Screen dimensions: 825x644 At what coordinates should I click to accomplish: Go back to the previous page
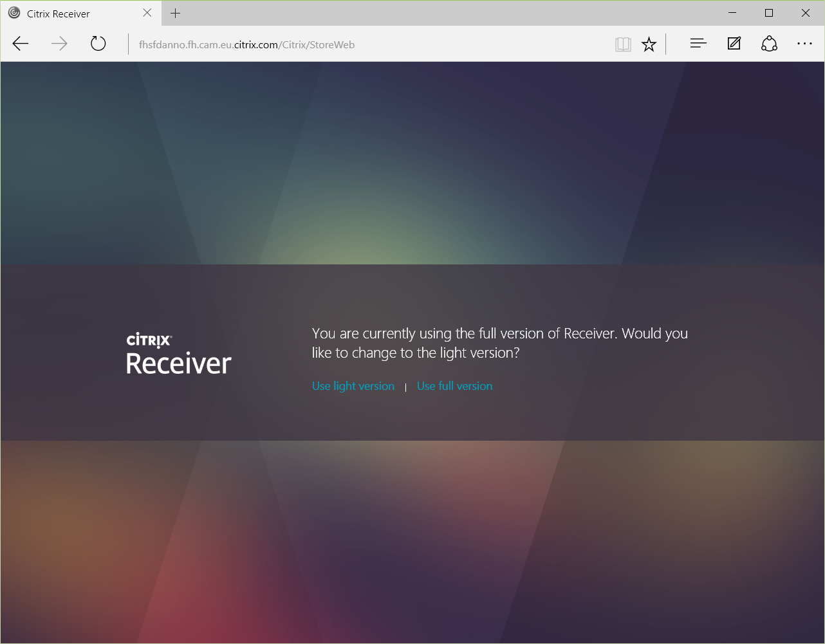tap(21, 44)
